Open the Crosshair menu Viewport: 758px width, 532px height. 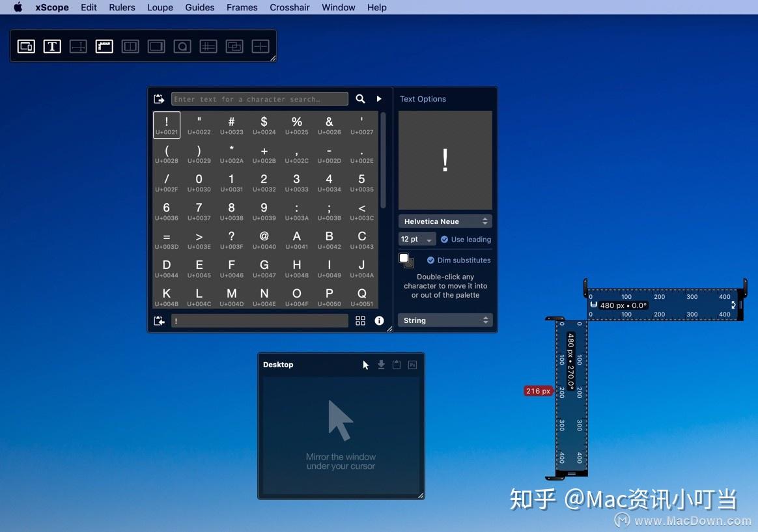point(289,7)
